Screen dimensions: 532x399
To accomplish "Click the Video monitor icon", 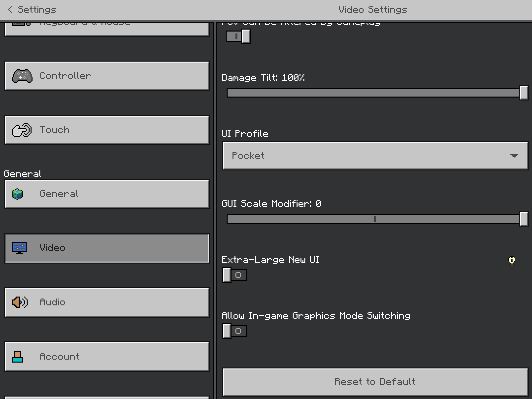I will pyautogui.click(x=19, y=248).
